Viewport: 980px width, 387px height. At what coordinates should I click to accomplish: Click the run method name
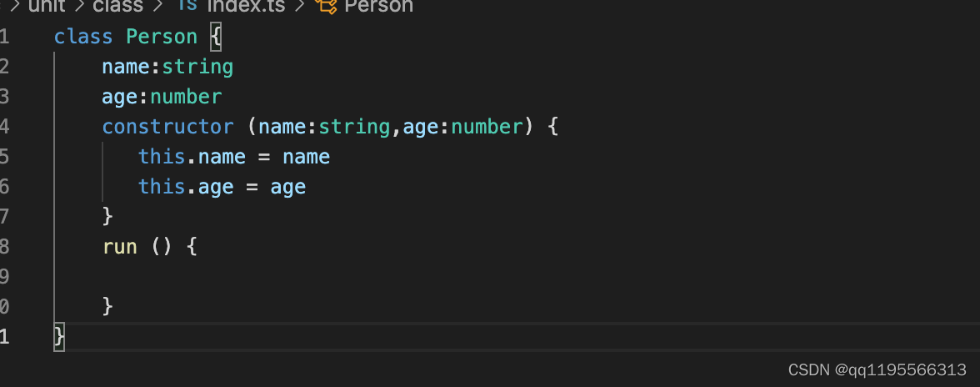pos(119,247)
